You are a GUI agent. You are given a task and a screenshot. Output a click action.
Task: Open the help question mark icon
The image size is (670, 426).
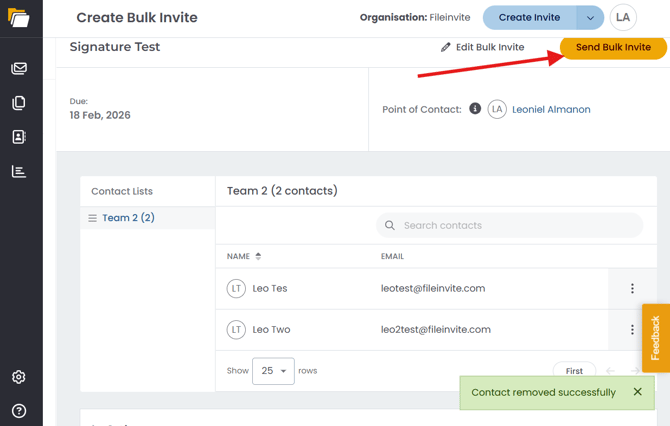coord(19,411)
